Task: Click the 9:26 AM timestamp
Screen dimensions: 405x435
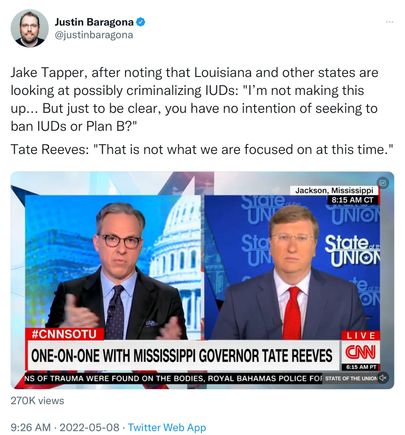Action: 31,427
